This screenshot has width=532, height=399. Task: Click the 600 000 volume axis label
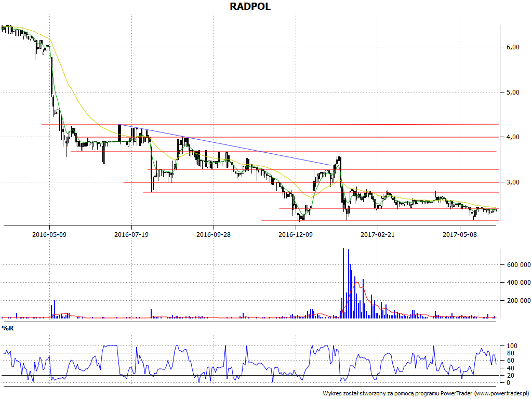coord(519,265)
